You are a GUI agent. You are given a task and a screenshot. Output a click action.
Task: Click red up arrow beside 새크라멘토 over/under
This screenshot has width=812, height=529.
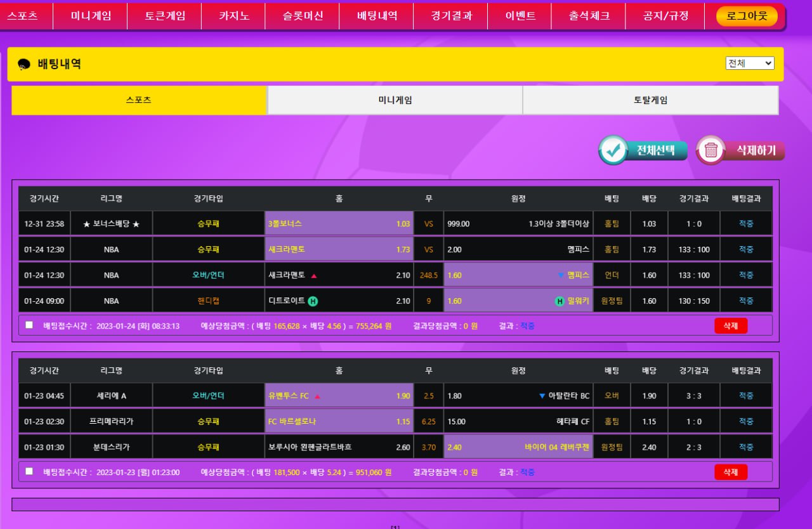click(x=313, y=276)
